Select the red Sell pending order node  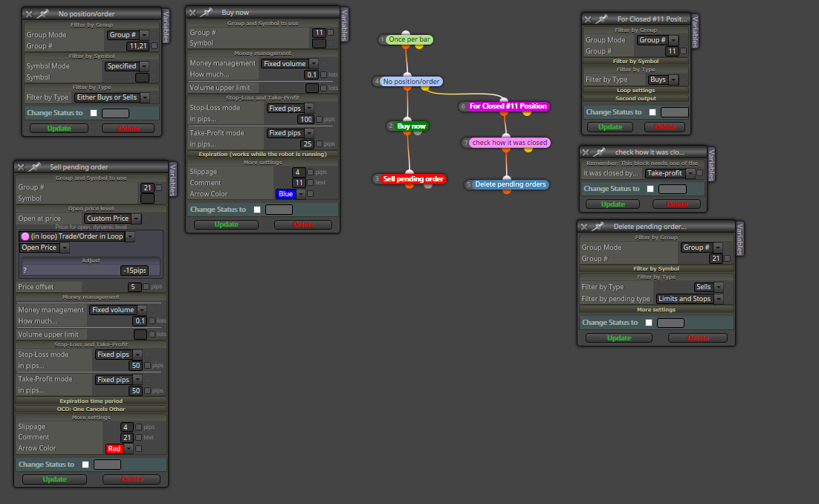pos(412,178)
